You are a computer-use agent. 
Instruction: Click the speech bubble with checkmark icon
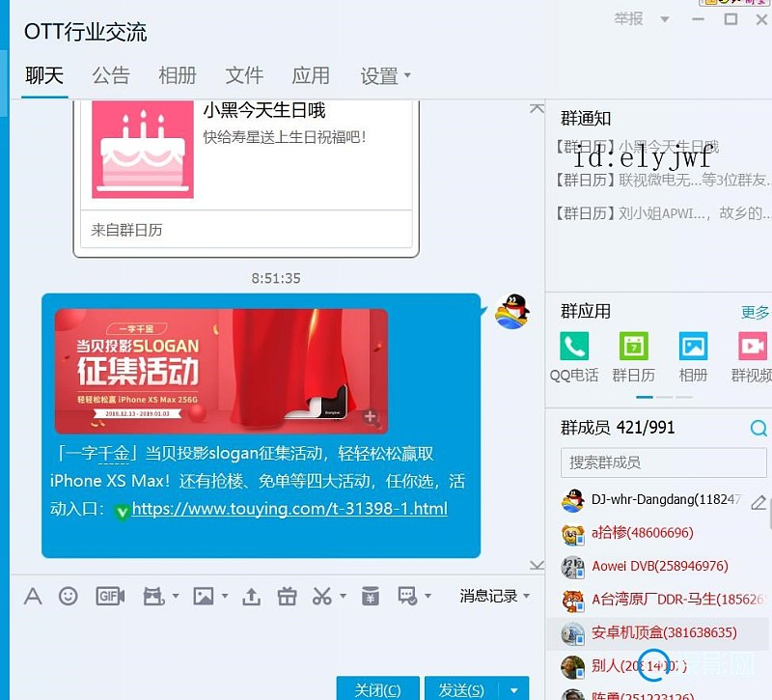pyautogui.click(x=407, y=596)
